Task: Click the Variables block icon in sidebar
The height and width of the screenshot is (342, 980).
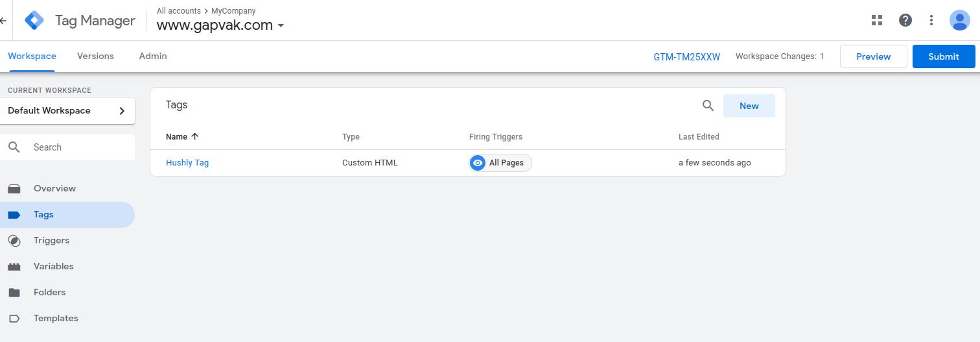Action: click(14, 267)
